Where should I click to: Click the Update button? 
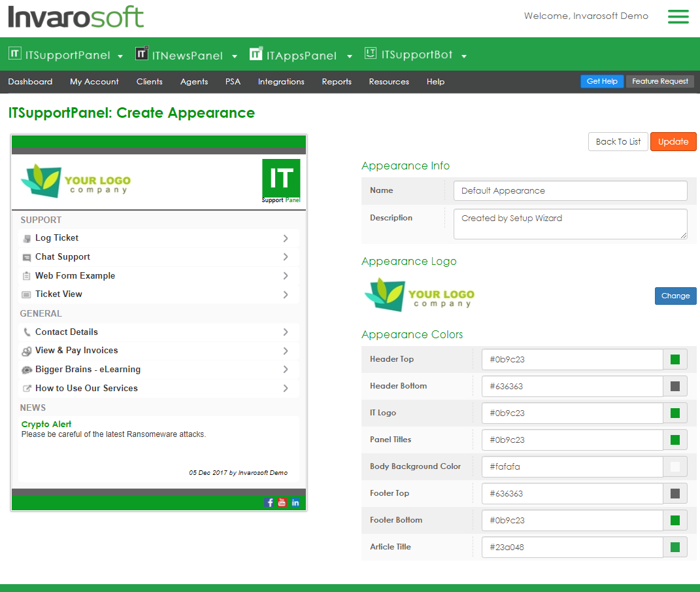(x=673, y=142)
